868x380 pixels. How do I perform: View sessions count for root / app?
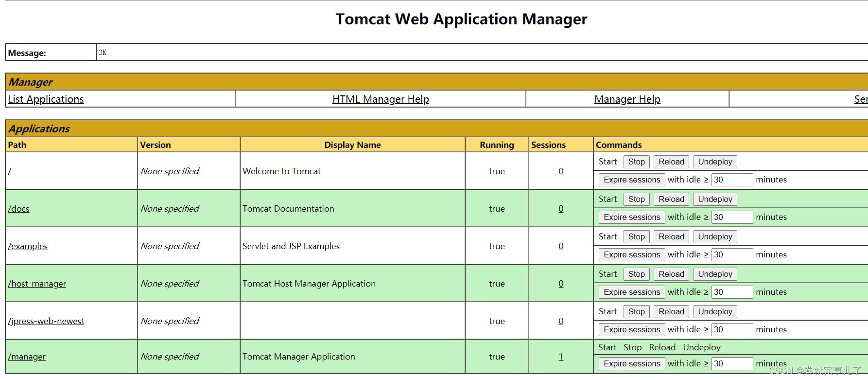point(561,171)
